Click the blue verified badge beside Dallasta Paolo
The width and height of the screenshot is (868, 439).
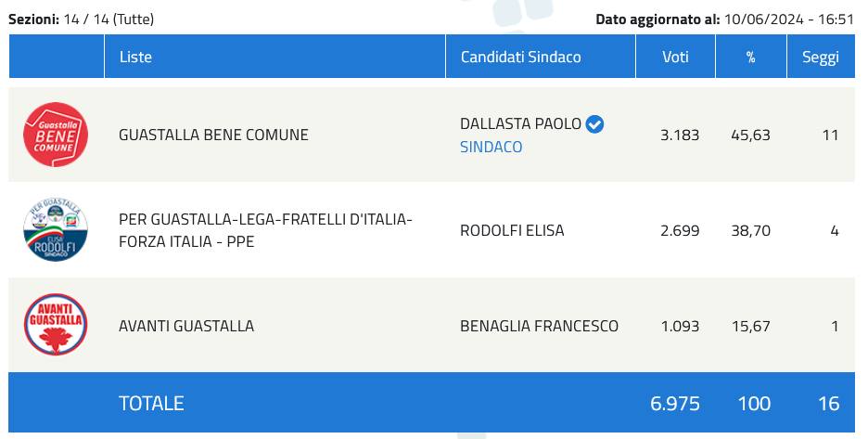595,123
